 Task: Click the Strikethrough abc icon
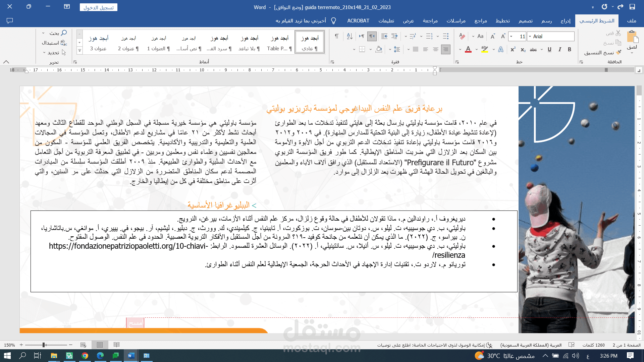(533, 50)
